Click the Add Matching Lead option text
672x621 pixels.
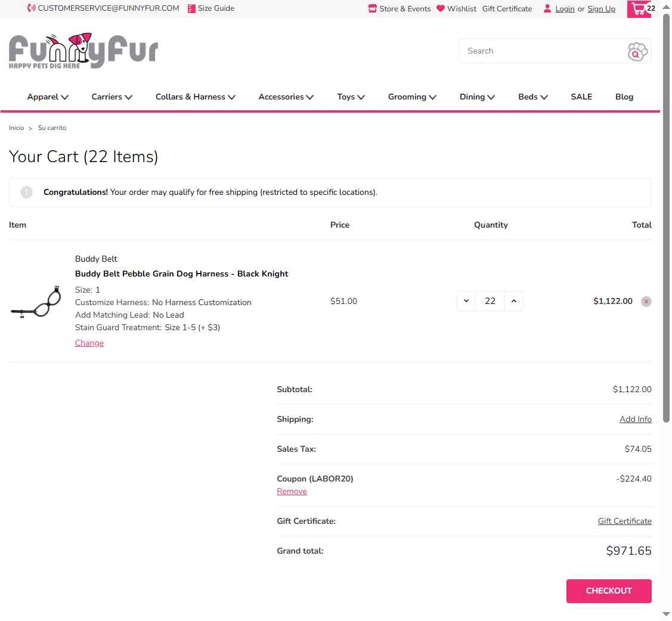click(129, 315)
